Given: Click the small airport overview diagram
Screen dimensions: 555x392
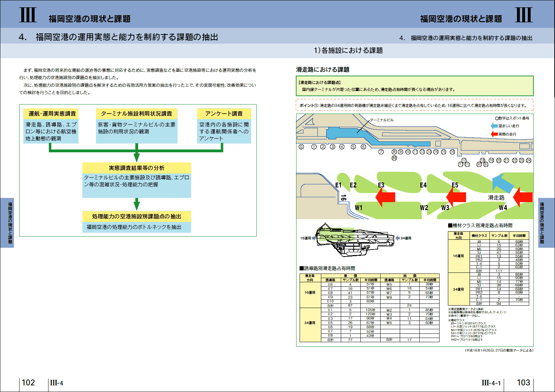Looking at the screenshot, I should [355, 240].
